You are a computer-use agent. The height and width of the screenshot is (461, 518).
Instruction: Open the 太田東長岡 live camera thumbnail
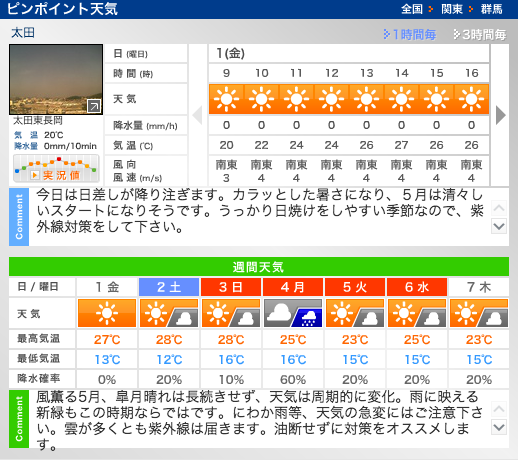click(56, 79)
